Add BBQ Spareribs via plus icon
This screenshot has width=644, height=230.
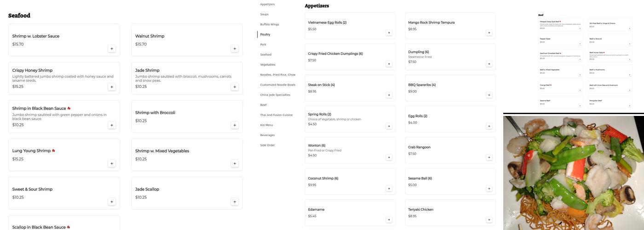pos(489,95)
